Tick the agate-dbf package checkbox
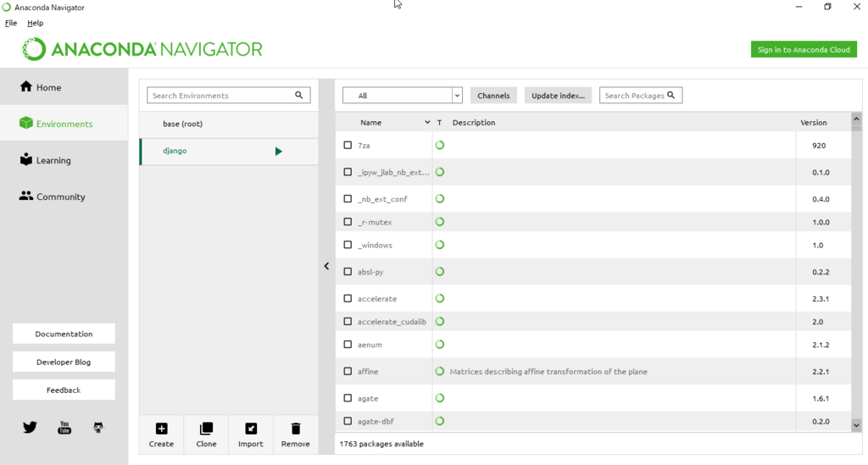This screenshot has width=868, height=465. tap(348, 421)
